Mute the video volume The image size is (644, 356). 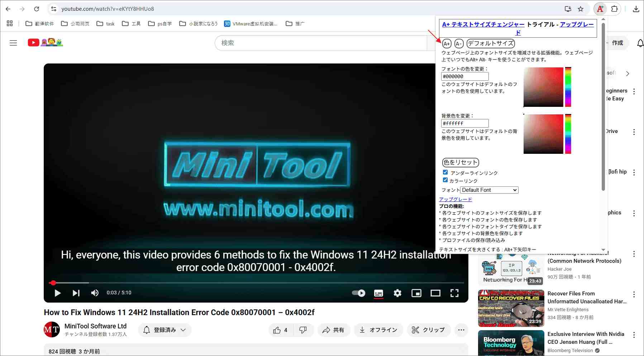coord(95,293)
